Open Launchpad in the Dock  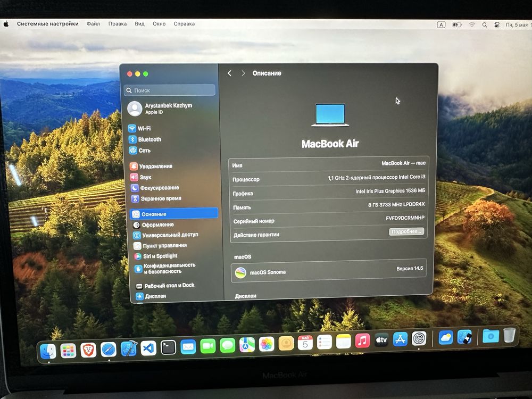[x=68, y=351]
